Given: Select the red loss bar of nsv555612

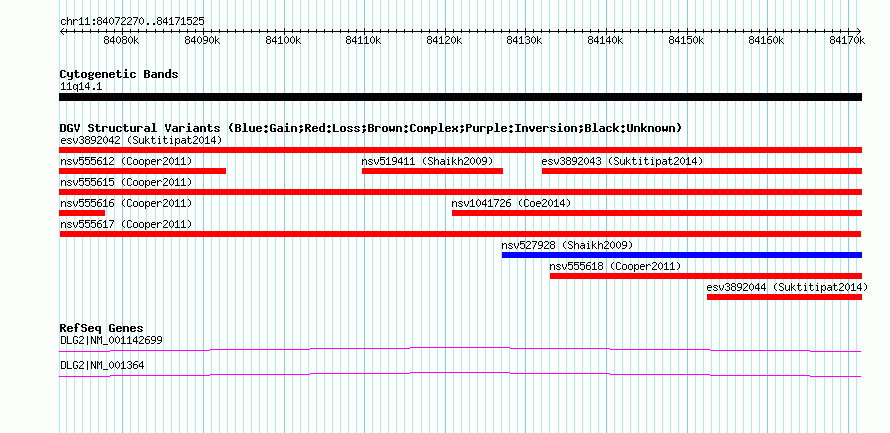Looking at the screenshot, I should tap(142, 171).
